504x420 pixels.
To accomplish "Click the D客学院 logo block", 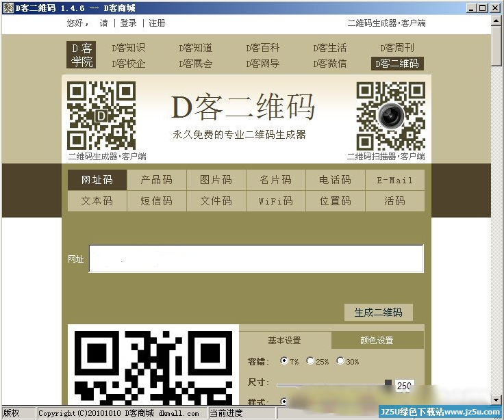I will 81,55.
